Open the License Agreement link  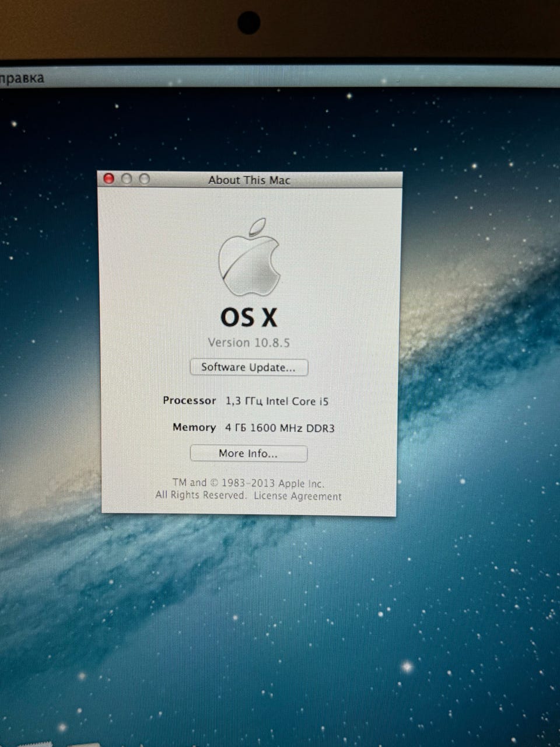297,496
